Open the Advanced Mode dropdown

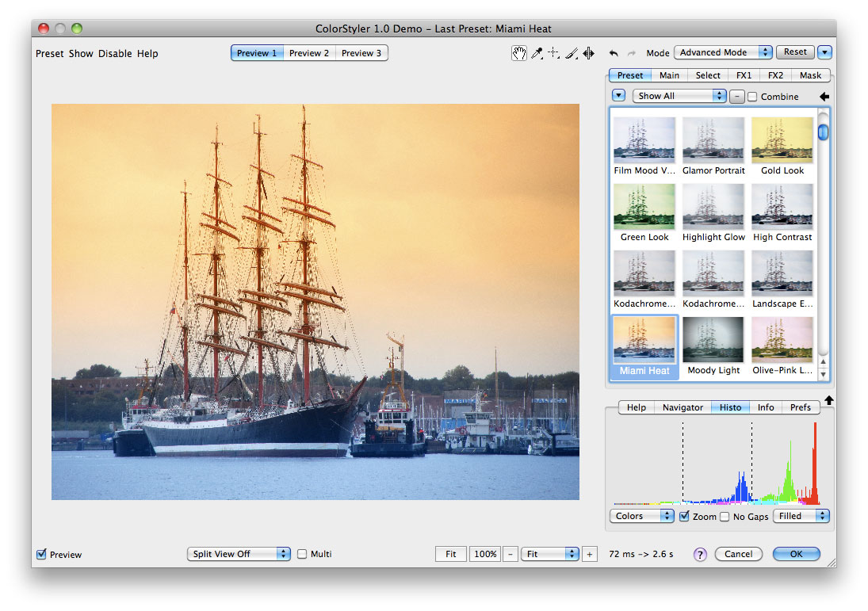click(x=723, y=52)
